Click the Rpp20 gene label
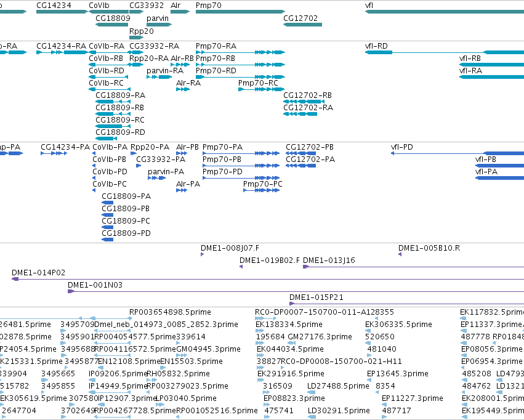Screen dimensions: 524x420 142,31
